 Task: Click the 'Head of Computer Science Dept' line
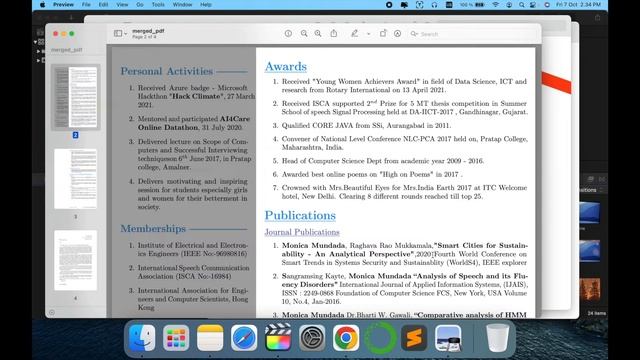(x=382, y=161)
